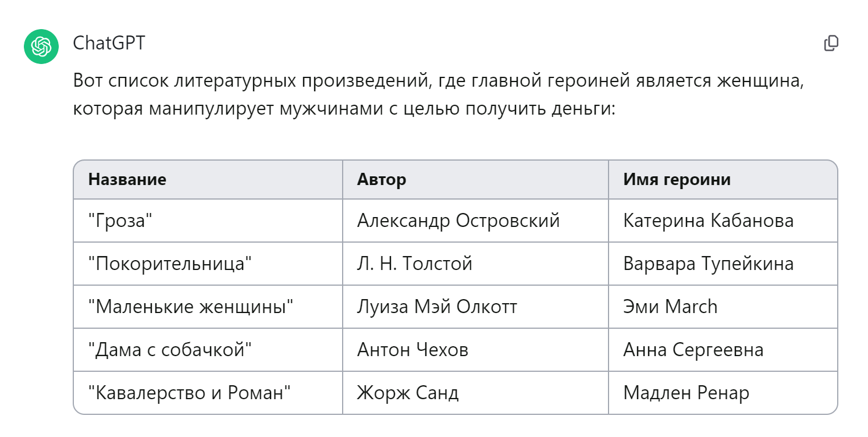Click the "Александр Островский" author cell
The width and height of the screenshot is (868, 437).
coord(458,221)
